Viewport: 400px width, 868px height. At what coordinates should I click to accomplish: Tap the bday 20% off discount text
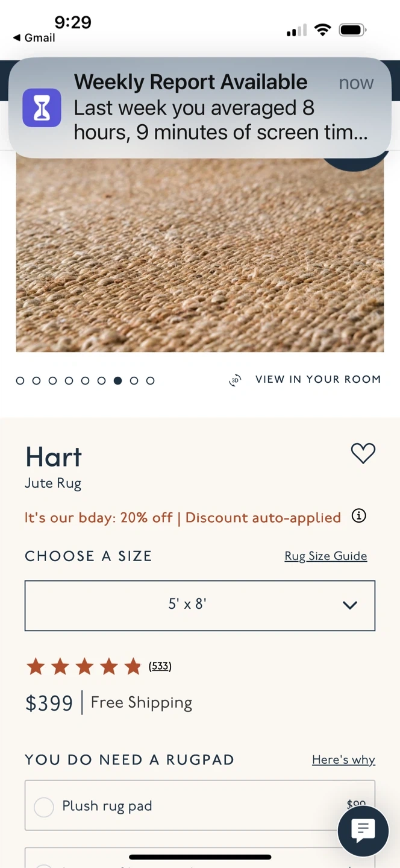[183, 518]
